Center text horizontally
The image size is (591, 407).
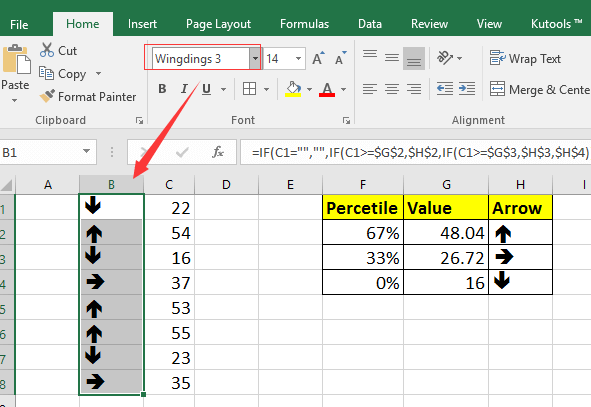coord(392,89)
